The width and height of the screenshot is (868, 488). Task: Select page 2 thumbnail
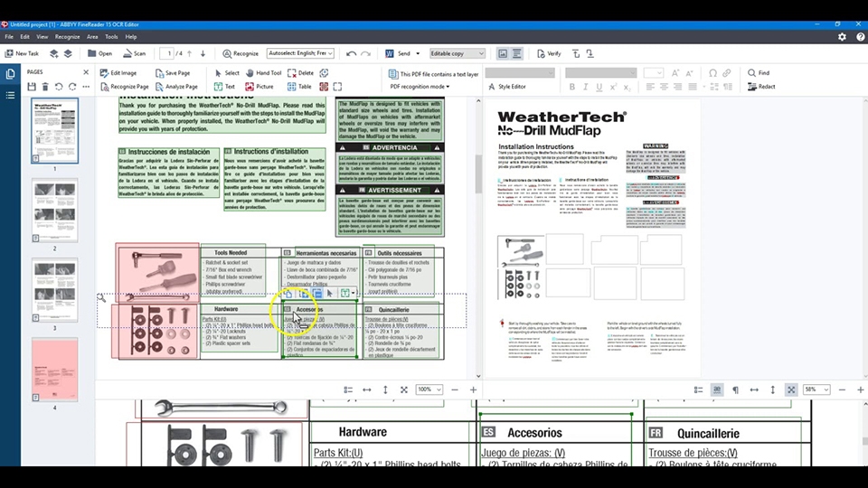pos(54,211)
